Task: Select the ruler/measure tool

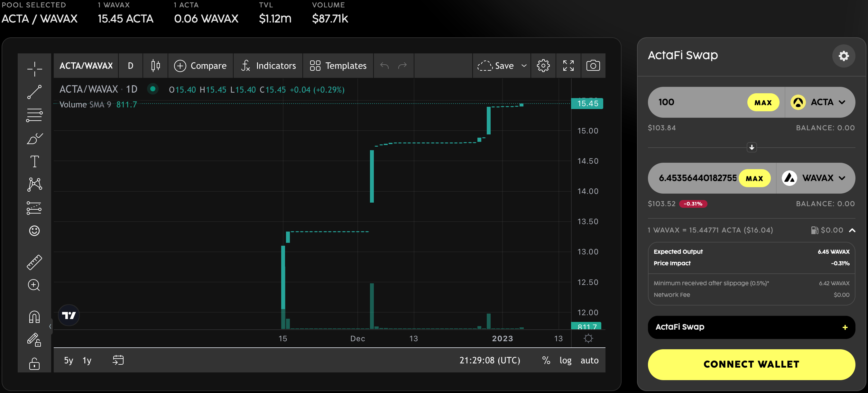Action: [34, 260]
